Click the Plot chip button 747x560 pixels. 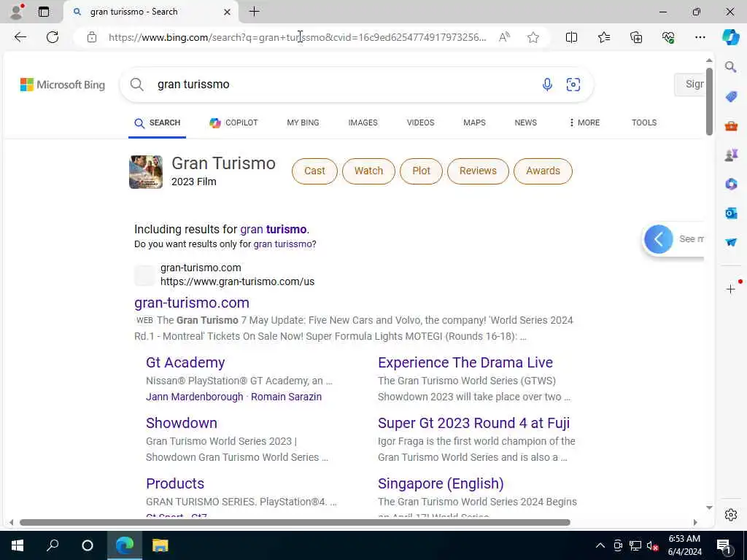pyautogui.click(x=421, y=171)
